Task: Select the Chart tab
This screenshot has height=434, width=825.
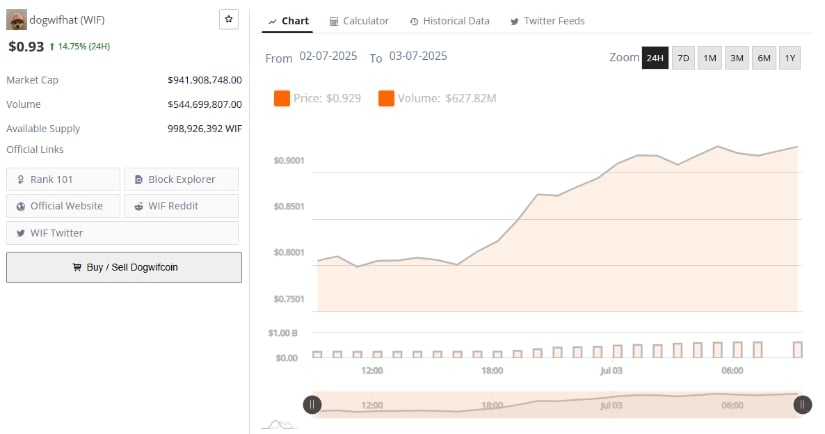Action: (x=288, y=21)
